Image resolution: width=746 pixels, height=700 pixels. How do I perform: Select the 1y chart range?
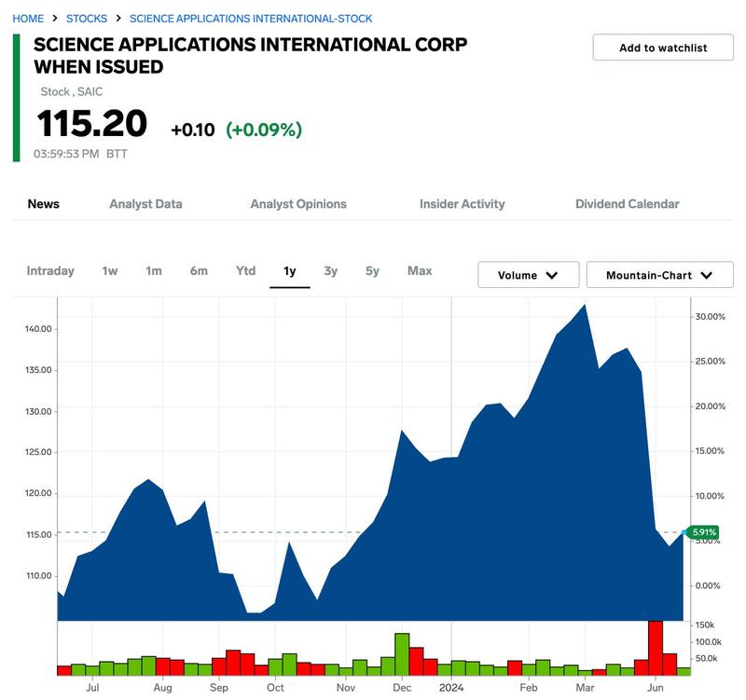pos(290,271)
